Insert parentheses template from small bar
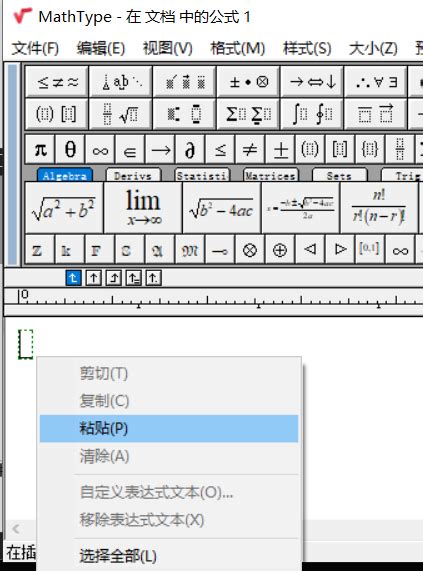Viewport: 423px width, 571px height. pos(310,149)
